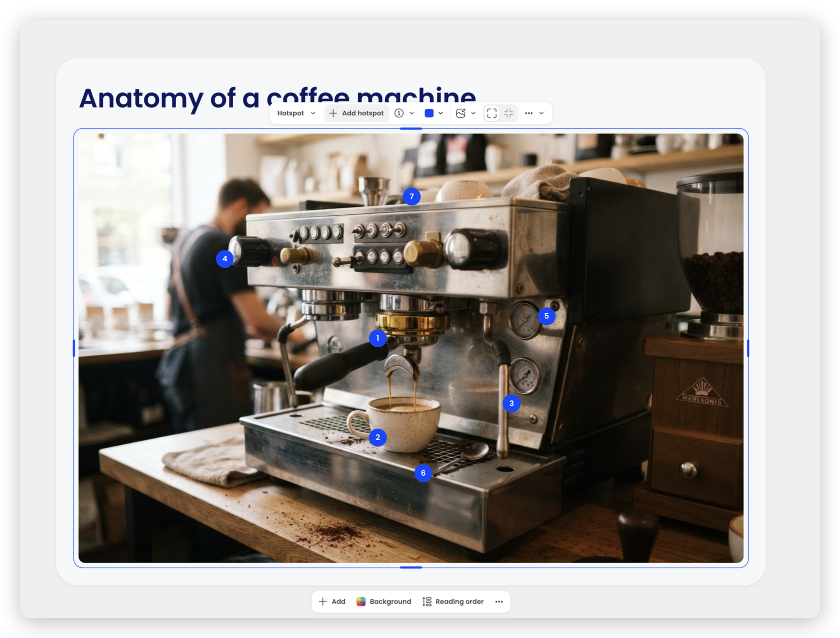This screenshot has height=638, width=840.
Task: Select hotspot marker 1 on portafilter
Action: pos(377,338)
